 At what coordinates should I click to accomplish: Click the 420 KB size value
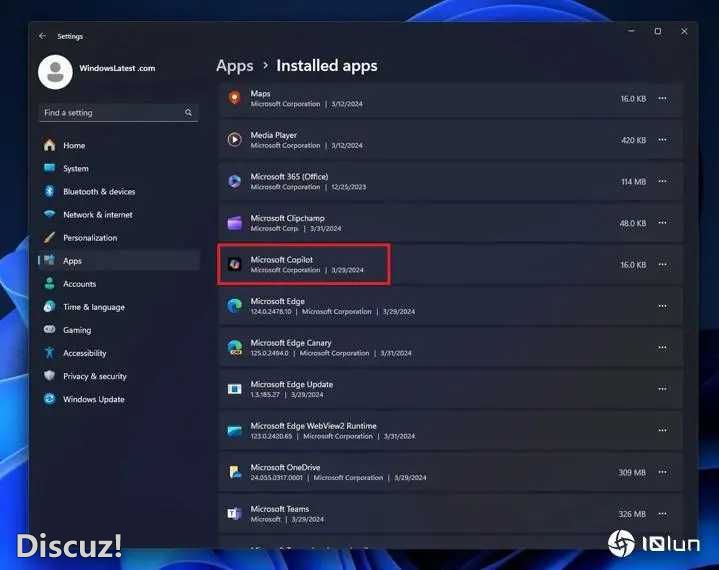pyautogui.click(x=634, y=140)
